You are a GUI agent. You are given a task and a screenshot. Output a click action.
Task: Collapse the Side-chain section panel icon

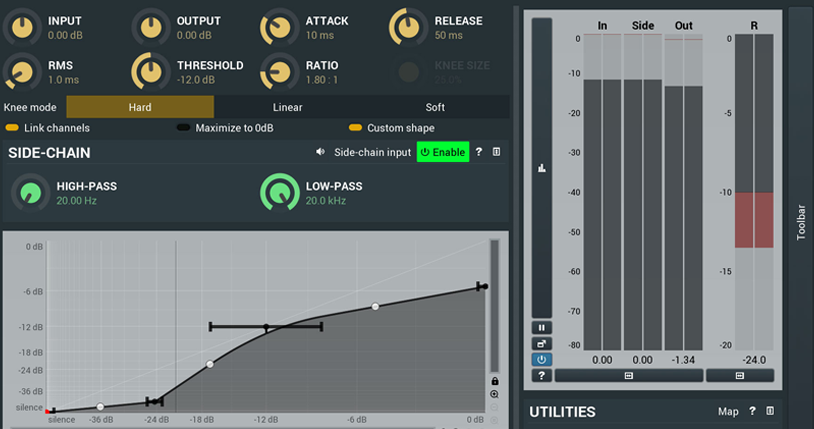(497, 152)
